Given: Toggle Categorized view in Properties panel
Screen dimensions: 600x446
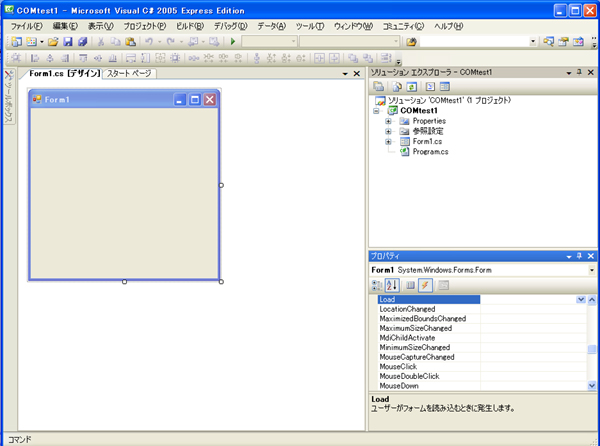Looking at the screenshot, I should (x=377, y=285).
